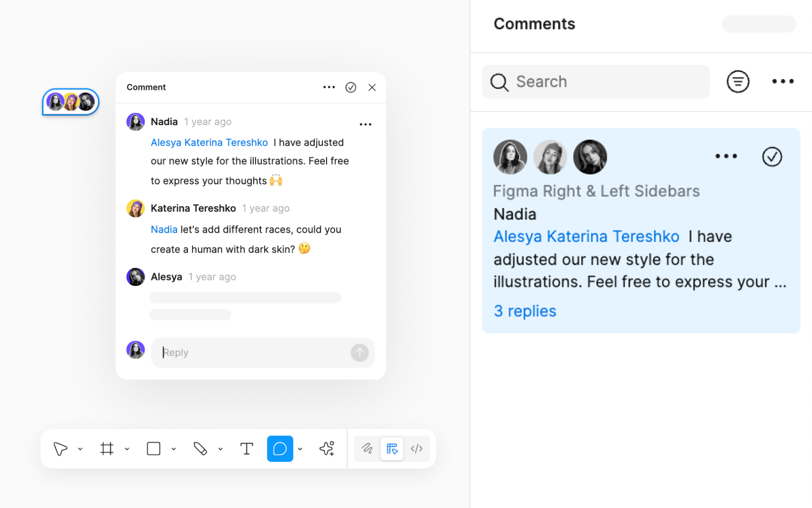Open the comment popup overflow menu
This screenshot has width=812, height=508.
[x=329, y=87]
